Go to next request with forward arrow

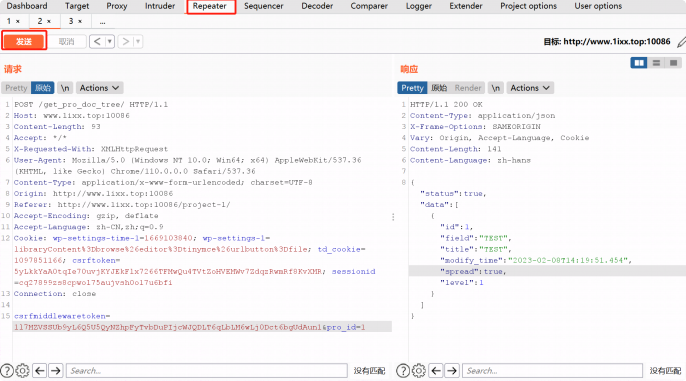point(126,42)
